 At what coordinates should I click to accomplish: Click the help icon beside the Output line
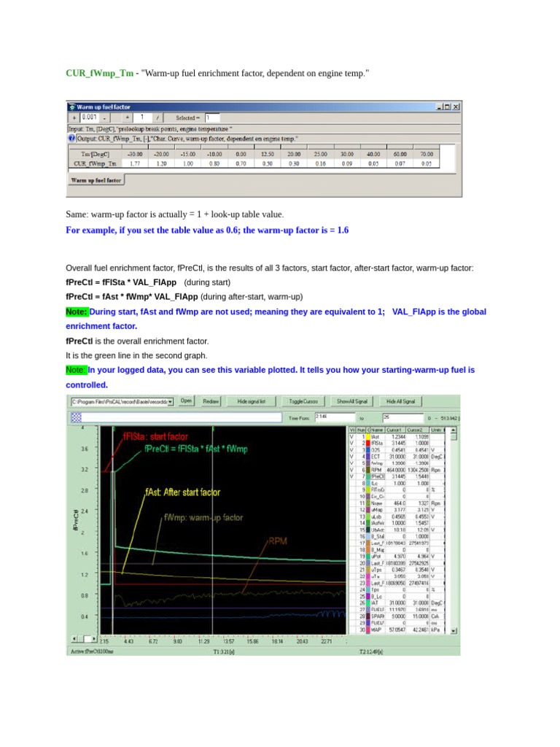pos(71,138)
